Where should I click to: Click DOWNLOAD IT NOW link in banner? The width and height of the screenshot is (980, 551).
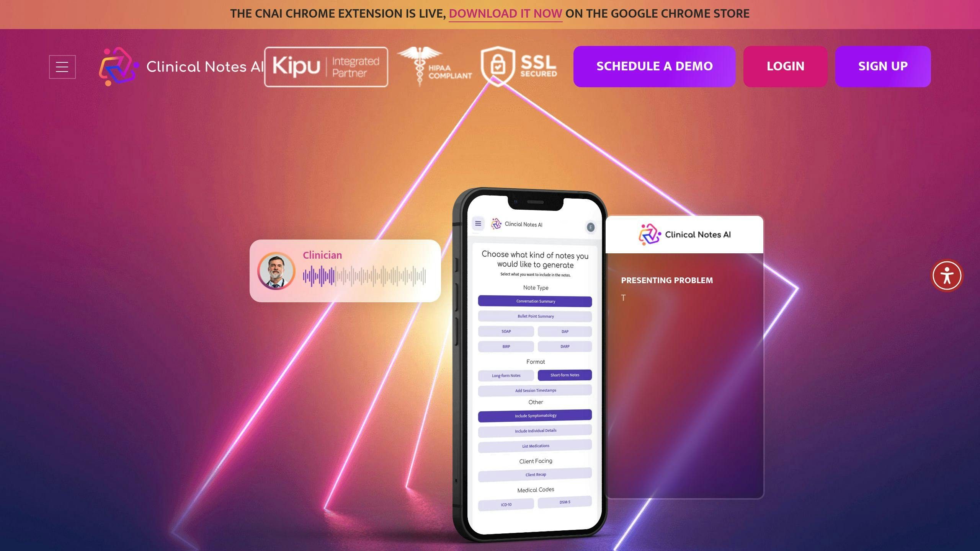505,13
